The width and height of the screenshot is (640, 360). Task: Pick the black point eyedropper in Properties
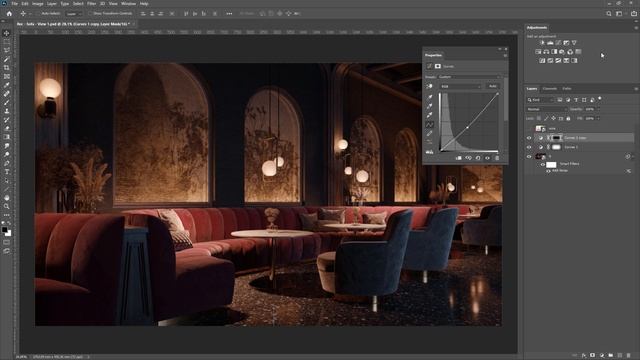[x=429, y=97]
